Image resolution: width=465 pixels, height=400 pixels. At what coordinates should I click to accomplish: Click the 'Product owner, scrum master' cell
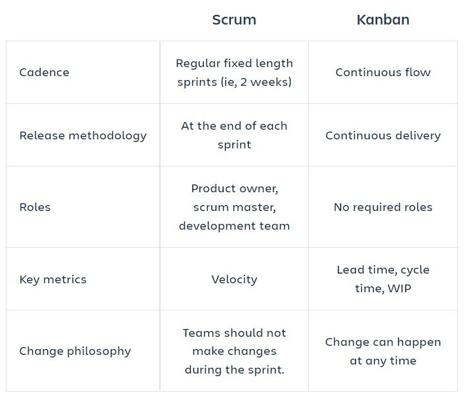[x=234, y=207]
